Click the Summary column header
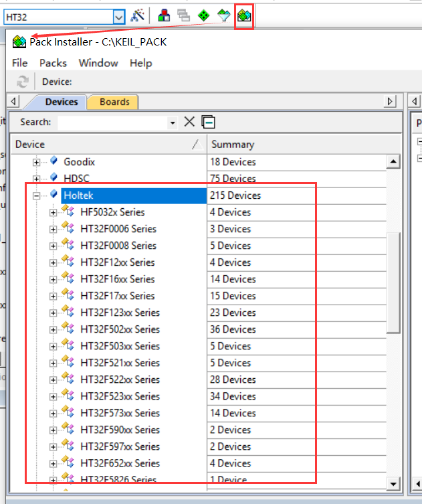This screenshot has height=504, width=422. pos(233,144)
